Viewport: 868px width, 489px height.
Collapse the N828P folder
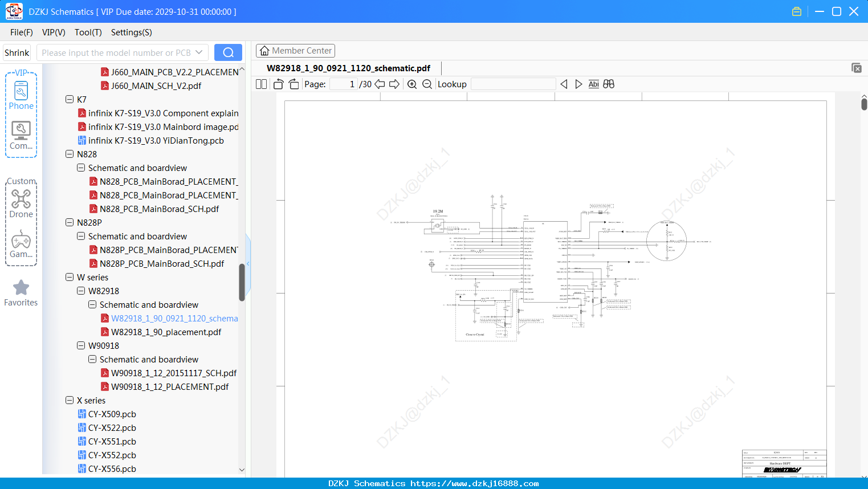click(70, 222)
